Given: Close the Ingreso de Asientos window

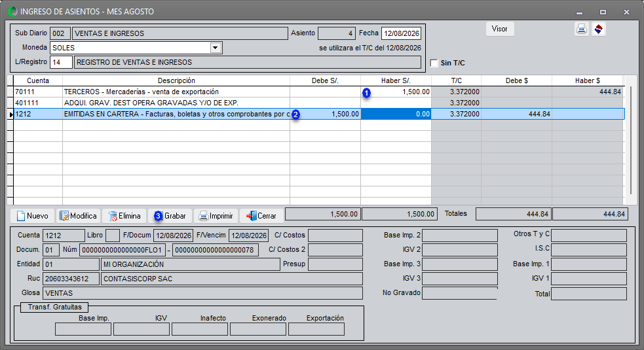Looking at the screenshot, I should [x=626, y=12].
